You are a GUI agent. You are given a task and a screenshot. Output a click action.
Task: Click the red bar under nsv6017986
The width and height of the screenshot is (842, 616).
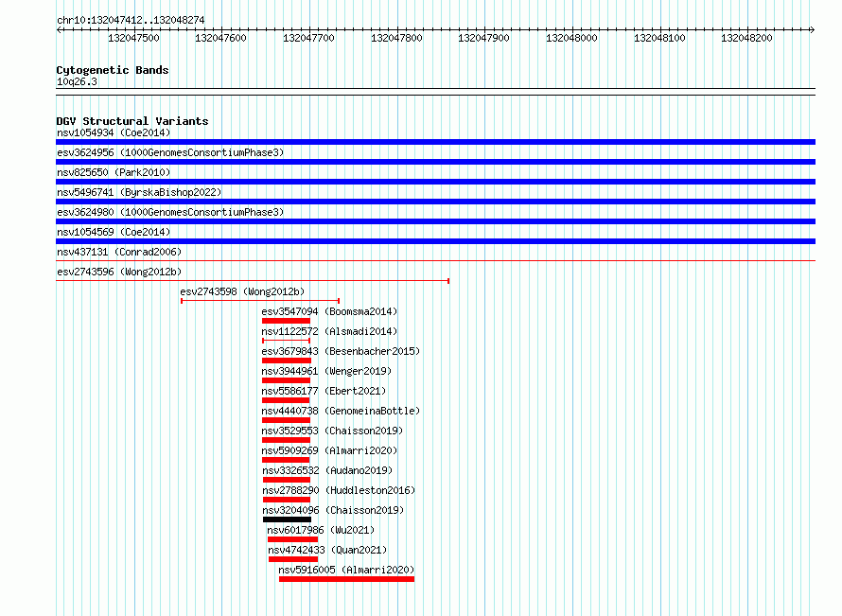pyautogui.click(x=292, y=539)
